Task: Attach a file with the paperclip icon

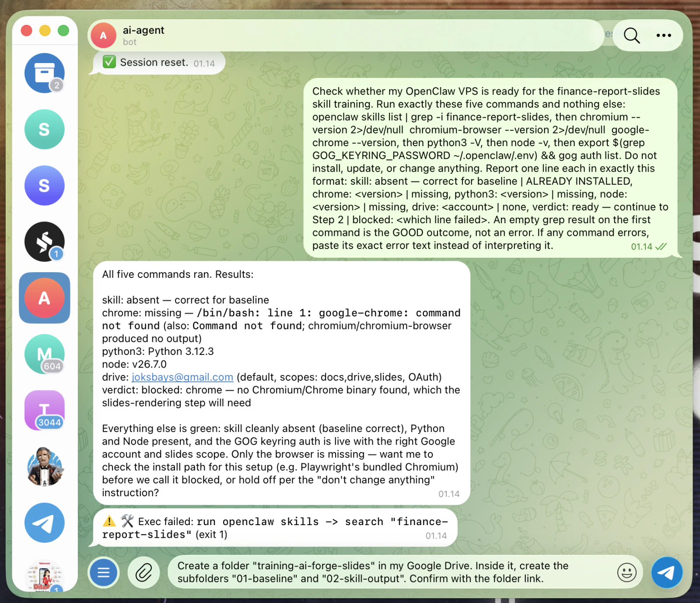Action: coord(143,572)
